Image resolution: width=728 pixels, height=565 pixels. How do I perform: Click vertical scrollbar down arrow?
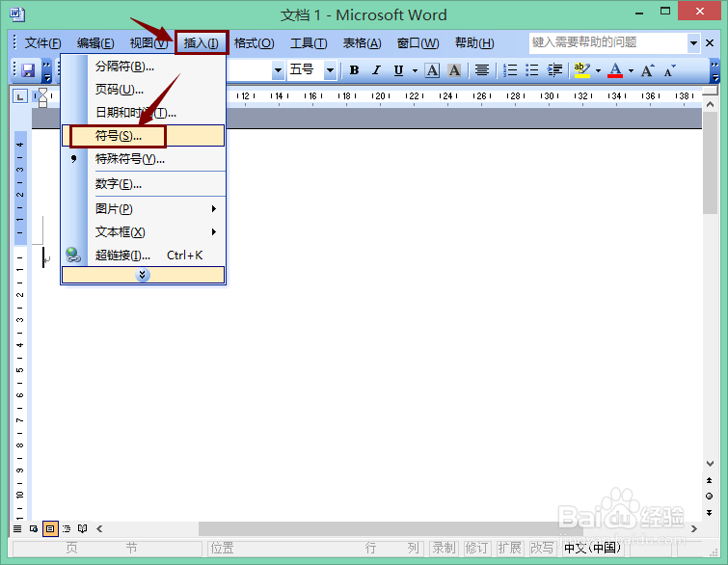pos(710,464)
